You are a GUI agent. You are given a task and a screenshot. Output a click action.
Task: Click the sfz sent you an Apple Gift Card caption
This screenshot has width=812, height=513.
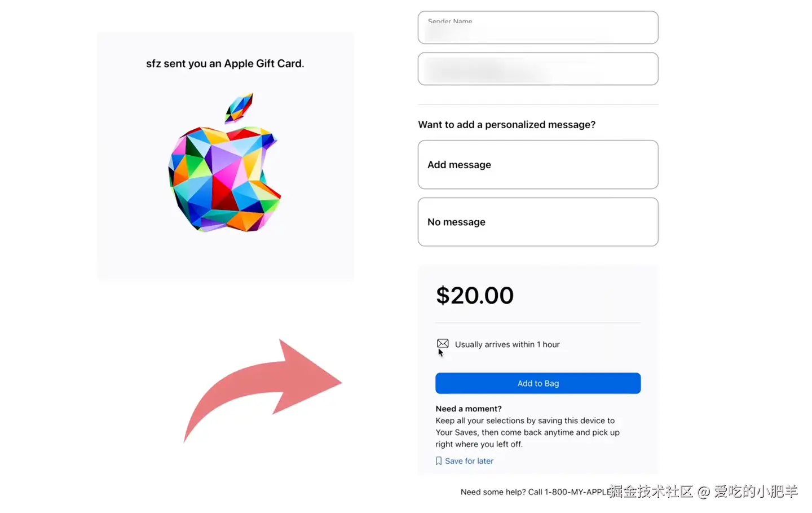(x=225, y=64)
